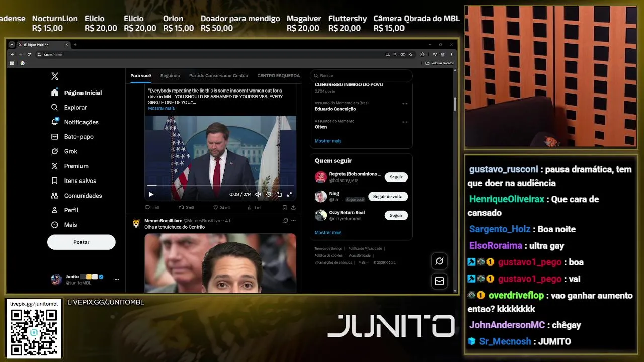Viewport: 644px width, 362px height.
Task: Open the MemesBrasilLivre post image
Action: [x=220, y=263]
